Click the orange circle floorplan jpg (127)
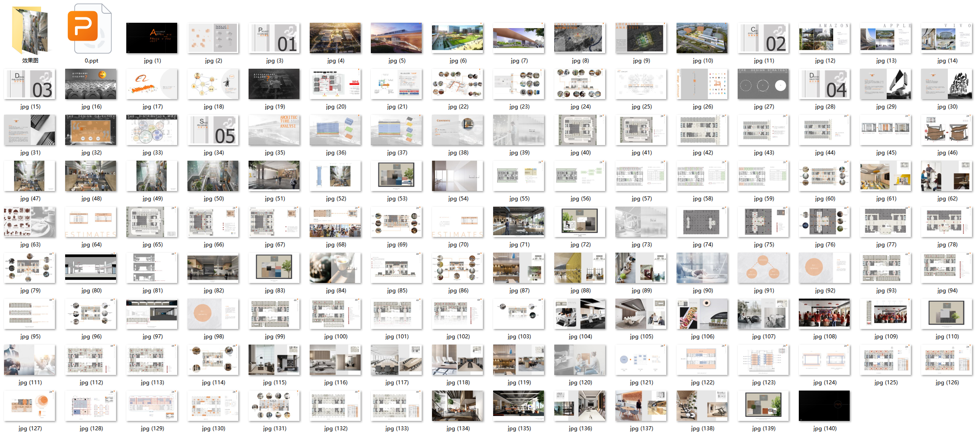The height and width of the screenshot is (441, 980). pos(30,406)
